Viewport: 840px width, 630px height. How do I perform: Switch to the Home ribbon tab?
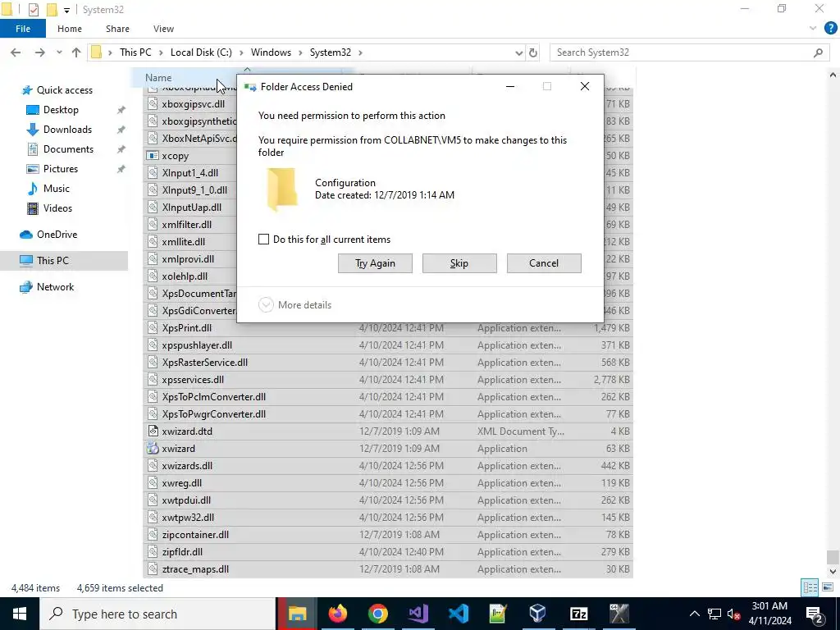coord(70,29)
